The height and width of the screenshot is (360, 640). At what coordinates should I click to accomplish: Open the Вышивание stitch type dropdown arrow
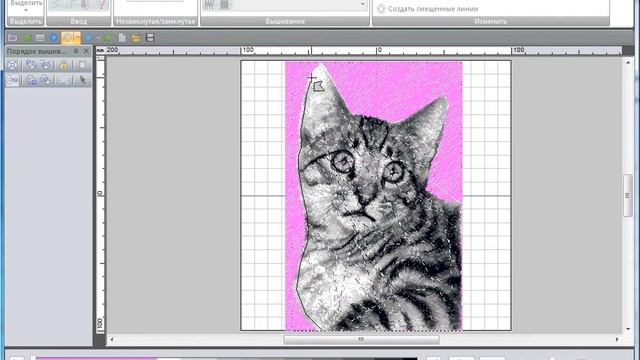362,4
